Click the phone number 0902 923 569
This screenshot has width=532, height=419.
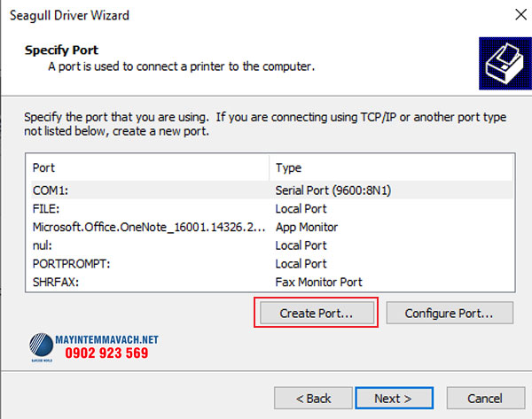(106, 353)
